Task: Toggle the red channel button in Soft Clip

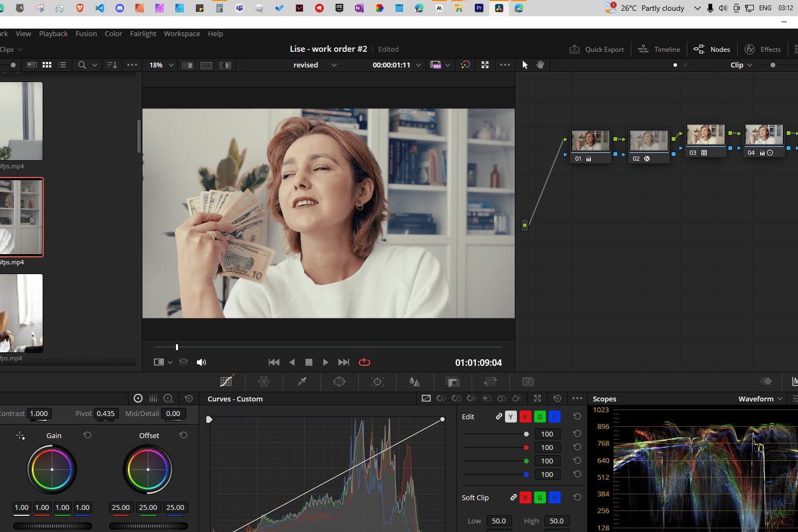Action: pos(525,497)
